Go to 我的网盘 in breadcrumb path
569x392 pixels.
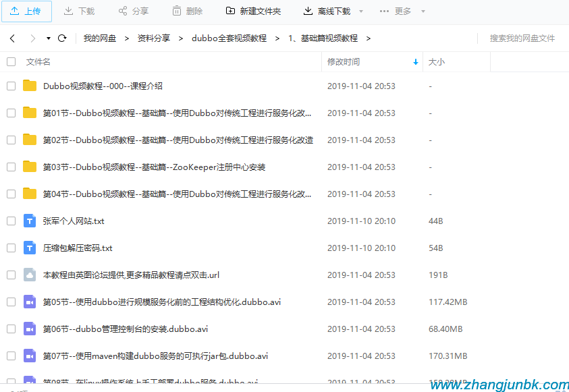point(100,38)
